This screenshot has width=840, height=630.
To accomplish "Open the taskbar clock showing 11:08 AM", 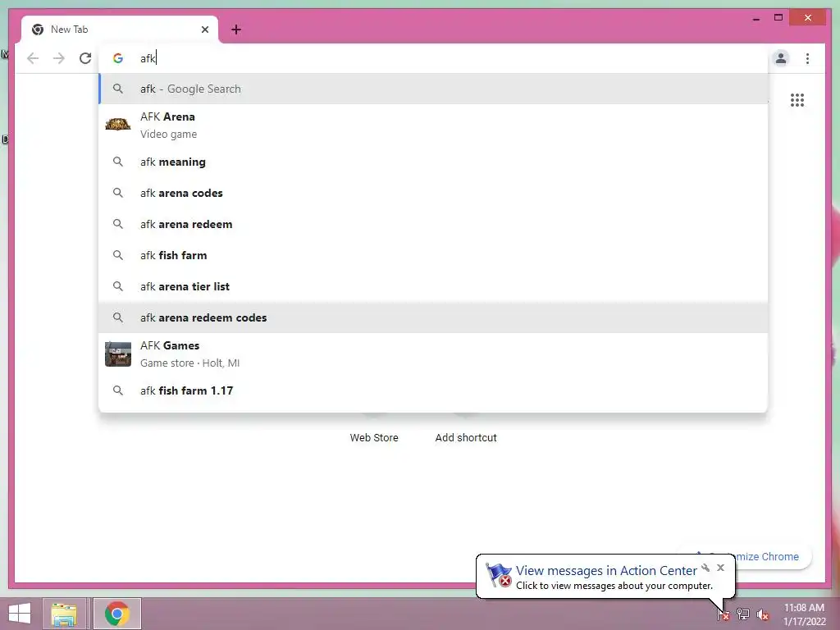I will click(x=804, y=614).
